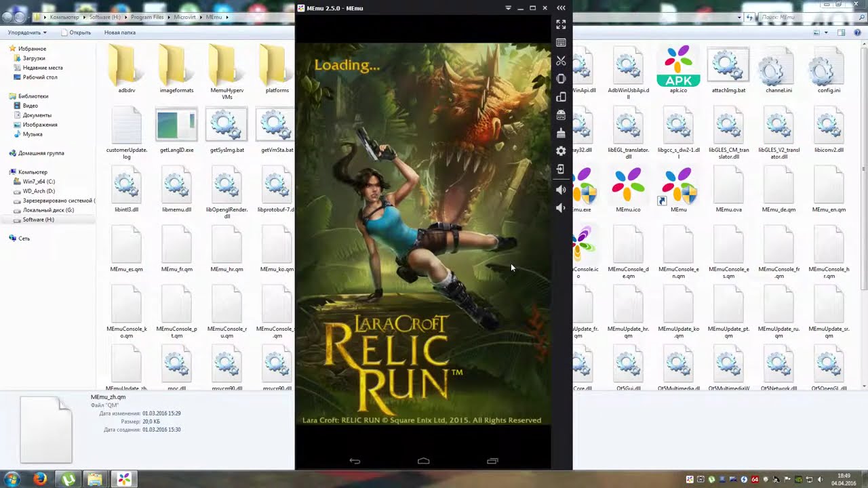Select the libEGL_translator.dll file
868x488 pixels.
click(x=628, y=134)
